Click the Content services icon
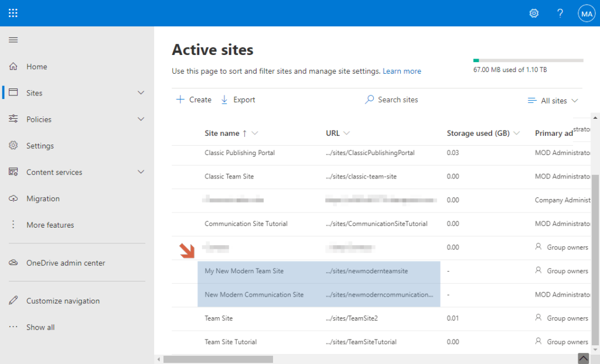The image size is (600, 364). pyautogui.click(x=13, y=171)
